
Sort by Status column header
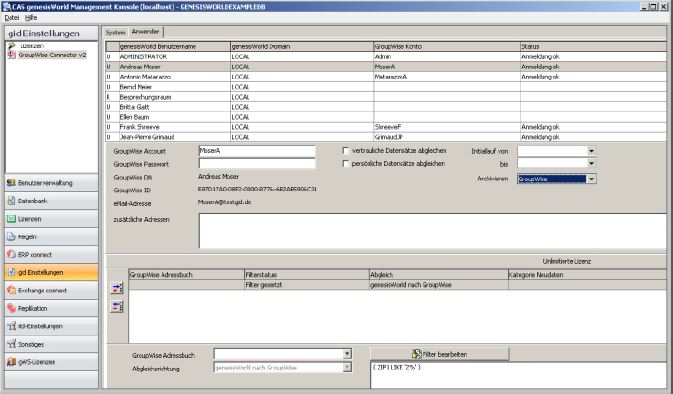tap(593, 46)
